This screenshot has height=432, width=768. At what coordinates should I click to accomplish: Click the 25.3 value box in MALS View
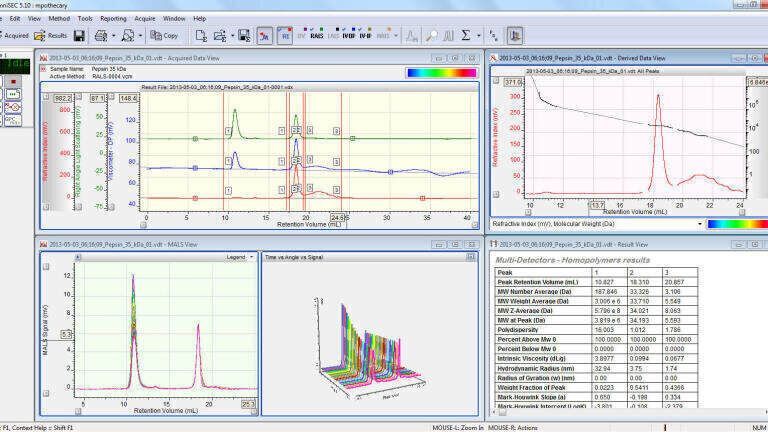pos(248,405)
